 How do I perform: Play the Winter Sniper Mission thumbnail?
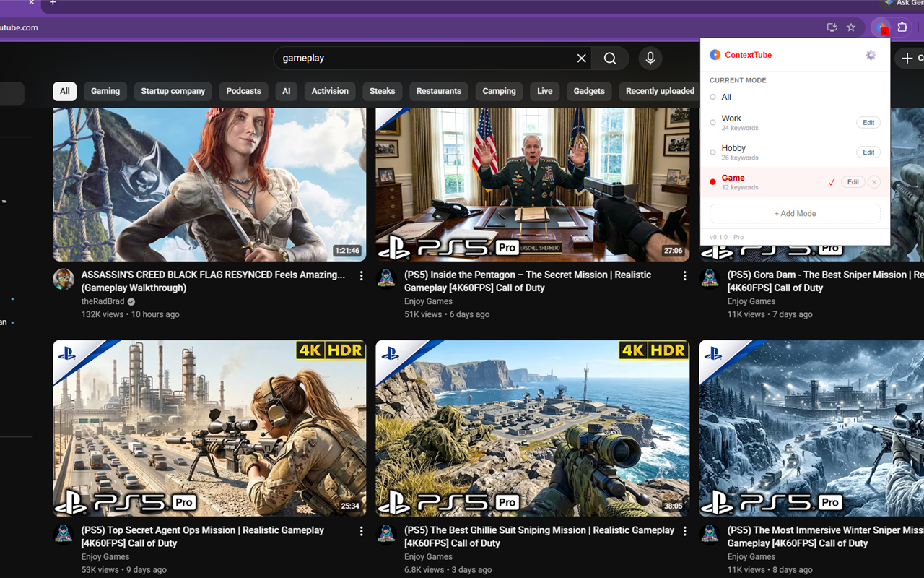811,428
